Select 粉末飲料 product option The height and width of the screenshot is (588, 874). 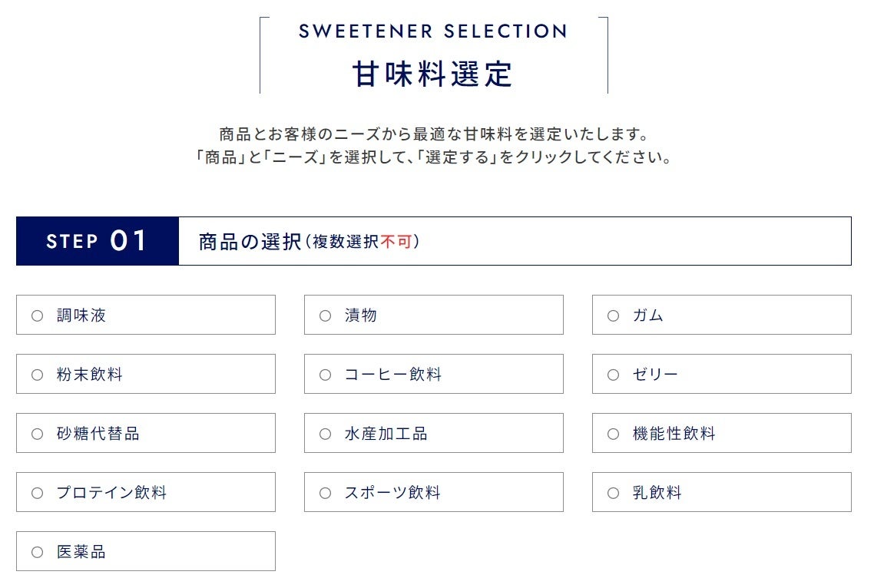(x=38, y=375)
